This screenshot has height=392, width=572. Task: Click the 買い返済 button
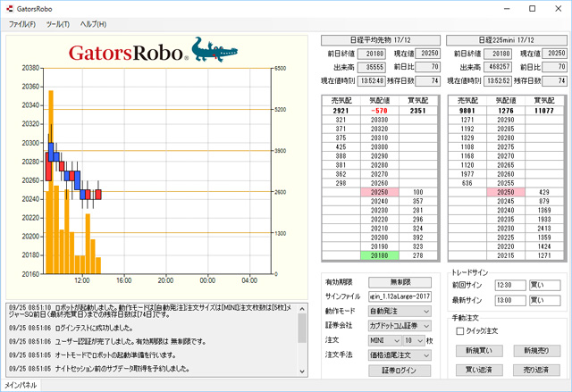click(479, 371)
